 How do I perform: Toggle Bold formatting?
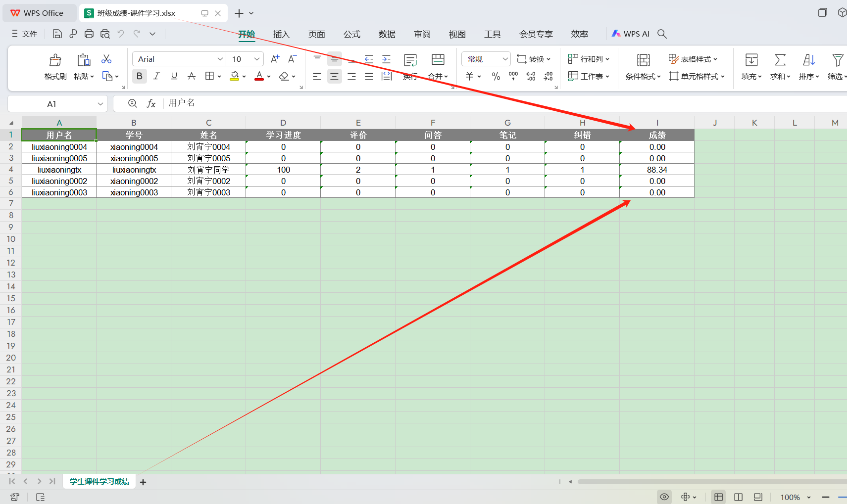tap(140, 76)
